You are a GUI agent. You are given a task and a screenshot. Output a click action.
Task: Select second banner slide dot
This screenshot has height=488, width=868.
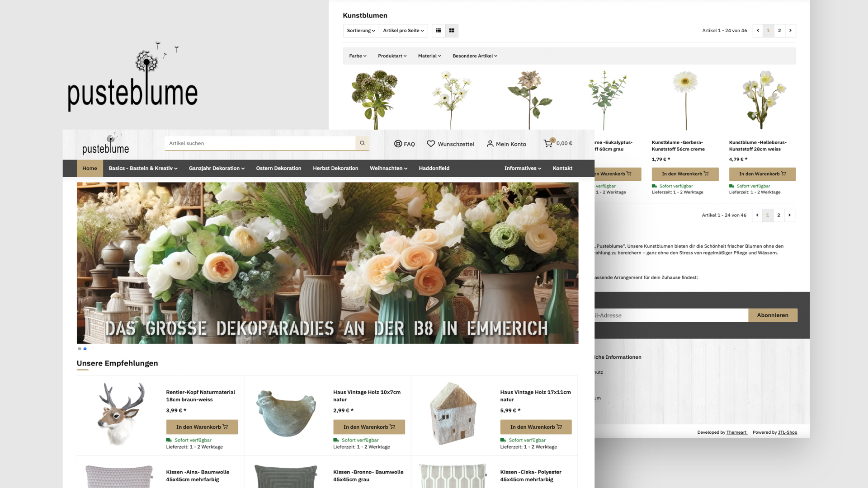(85, 349)
